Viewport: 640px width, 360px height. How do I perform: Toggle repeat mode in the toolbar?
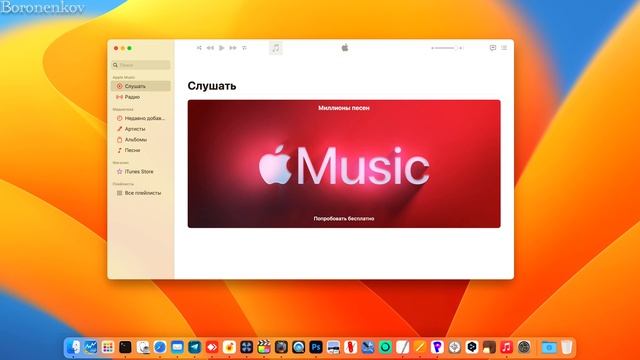pos(244,48)
